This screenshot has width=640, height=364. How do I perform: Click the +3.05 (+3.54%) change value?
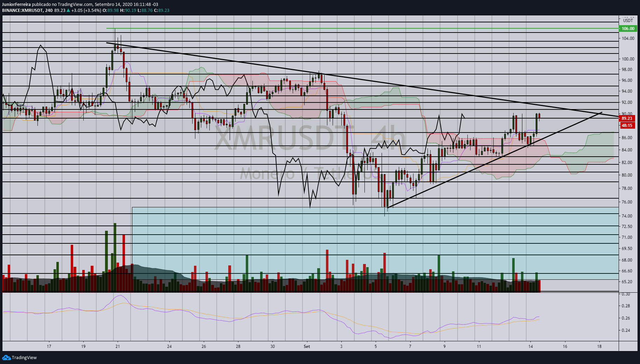(x=86, y=10)
